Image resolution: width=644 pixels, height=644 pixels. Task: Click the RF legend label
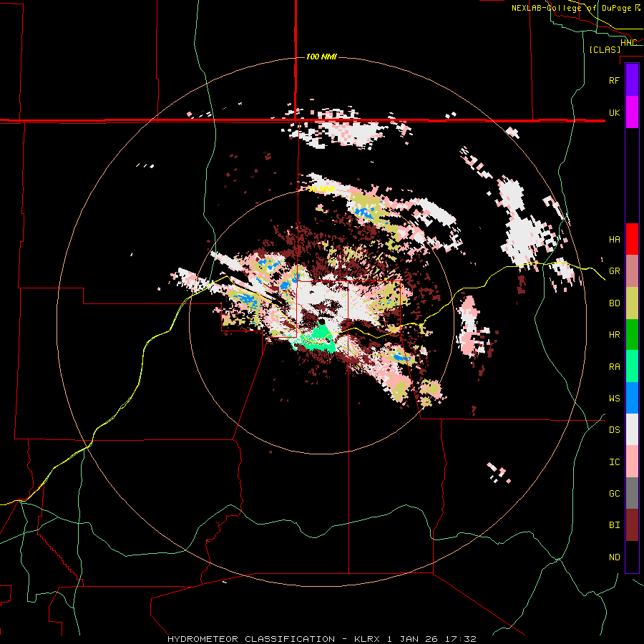pos(614,80)
